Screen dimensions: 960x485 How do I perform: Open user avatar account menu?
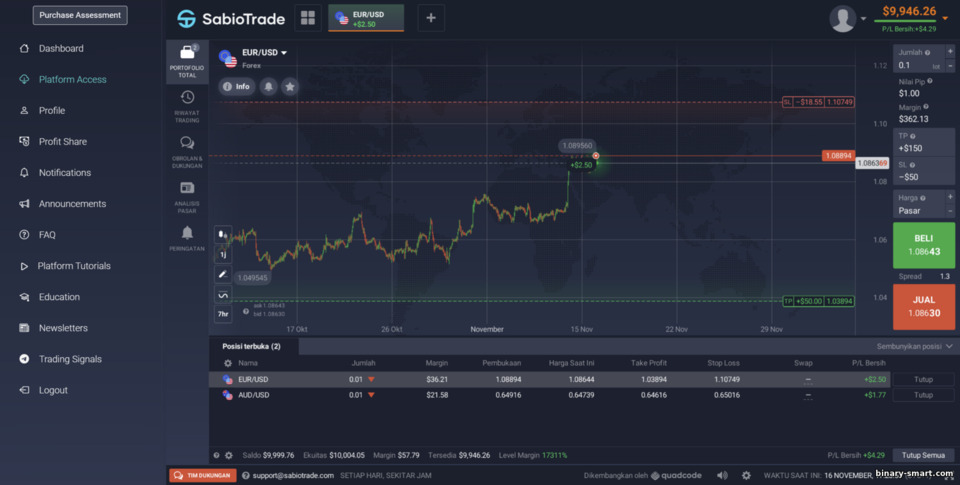(x=847, y=18)
